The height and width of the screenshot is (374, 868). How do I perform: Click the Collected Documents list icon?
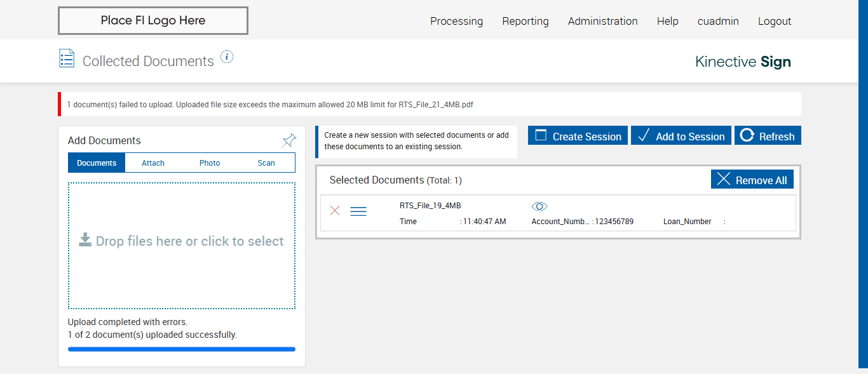tap(67, 58)
